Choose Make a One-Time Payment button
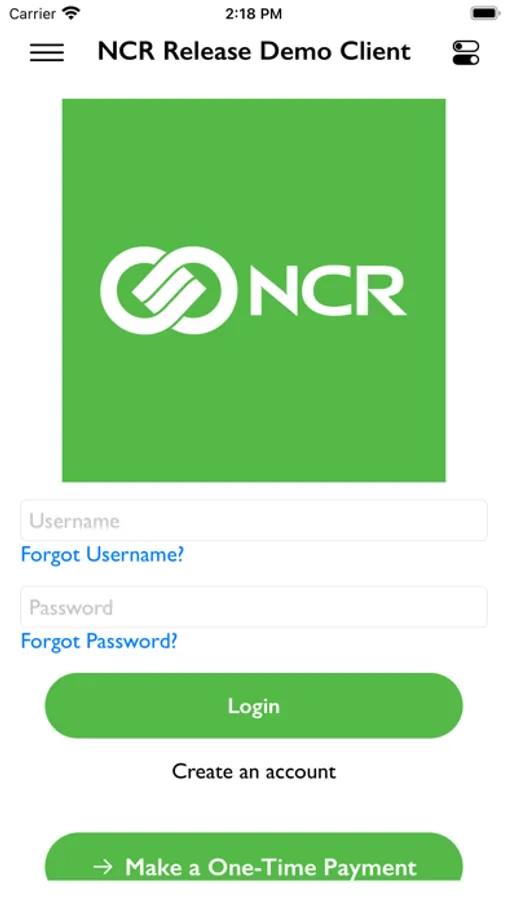Image resolution: width=507 pixels, height=900 pixels. [x=254, y=856]
